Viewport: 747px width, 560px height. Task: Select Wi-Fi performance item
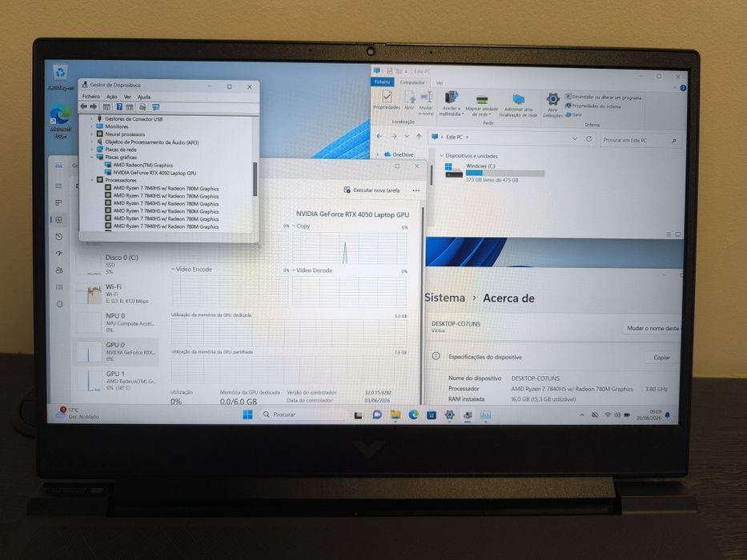117,294
